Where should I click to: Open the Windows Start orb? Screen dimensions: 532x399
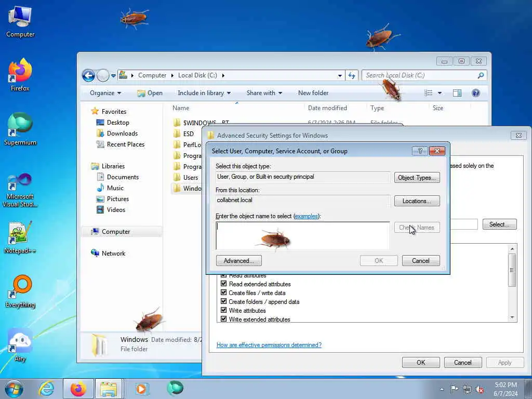point(14,389)
